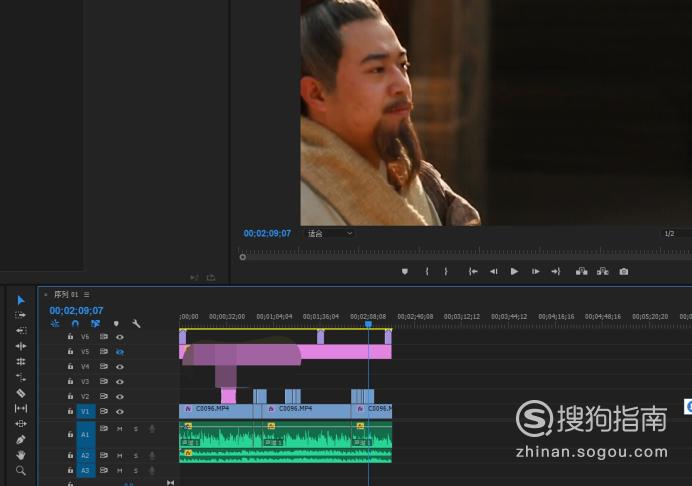Toggle lock on A1 track
This screenshot has height=486, width=692.
[70, 434]
